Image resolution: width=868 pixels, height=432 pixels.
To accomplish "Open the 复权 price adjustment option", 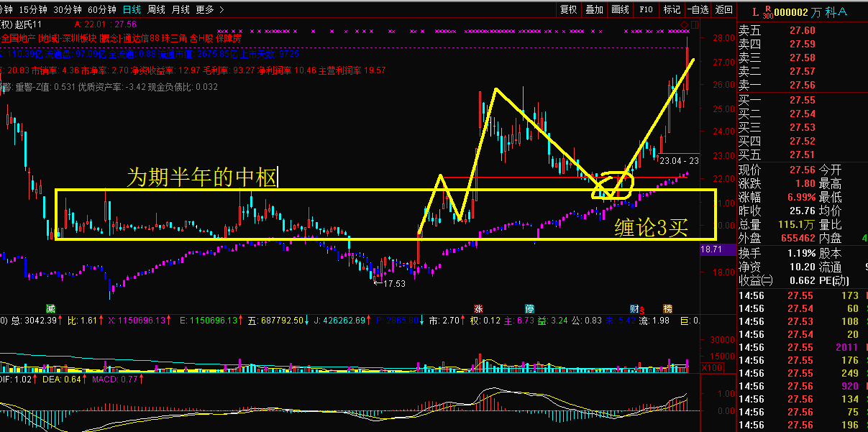I will point(568,9).
